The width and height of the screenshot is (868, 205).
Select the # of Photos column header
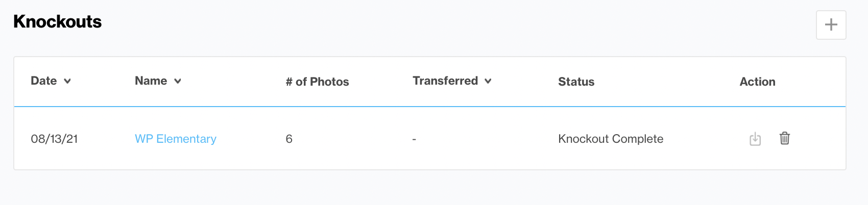click(317, 82)
